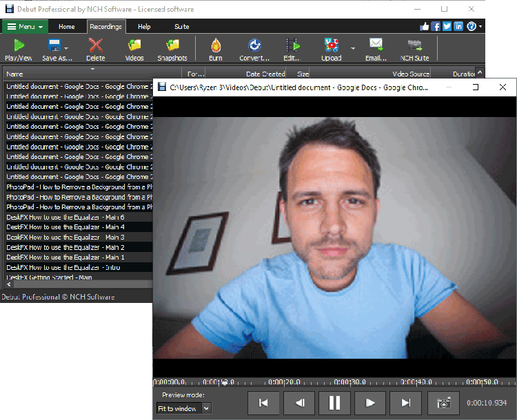The image size is (517, 420).
Task: Click the Email toolbar icon
Action: [376, 50]
